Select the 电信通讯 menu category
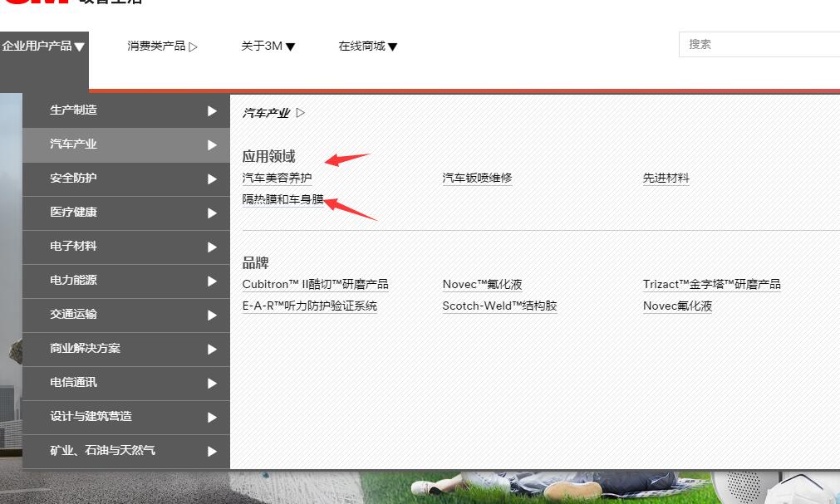 tap(126, 383)
